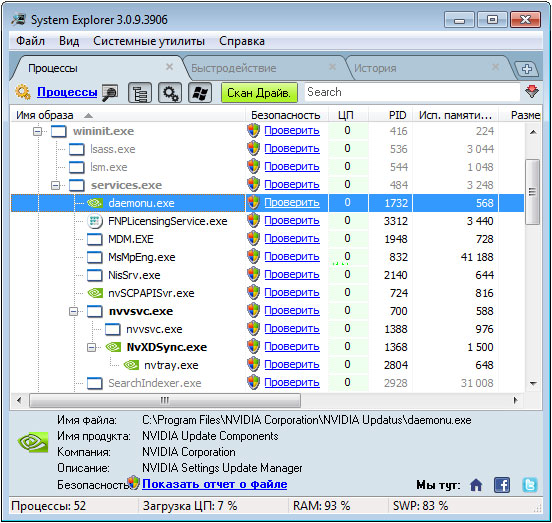Click Проверить link for lsass.exe

pyautogui.click(x=292, y=149)
